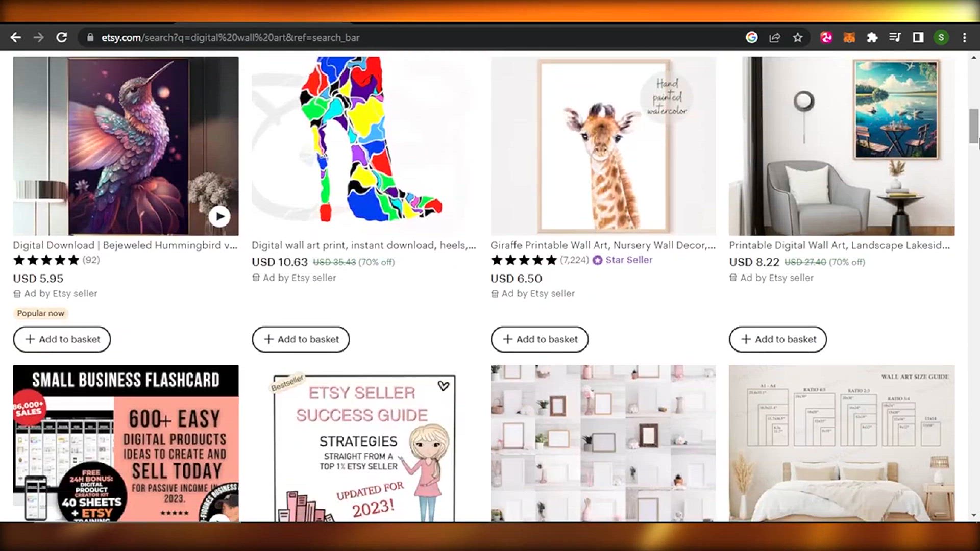Viewport: 980px width, 551px height.
Task: Click Hummingbird five-star rating (92)
Action: 56,260
